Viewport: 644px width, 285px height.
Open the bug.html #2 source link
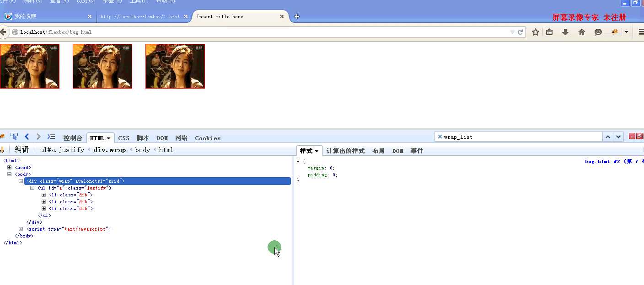coord(614,161)
